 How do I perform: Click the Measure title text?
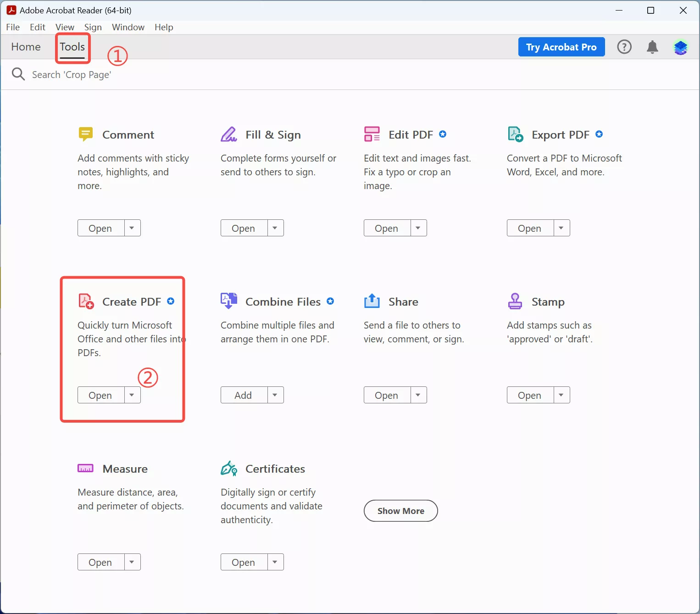click(125, 469)
